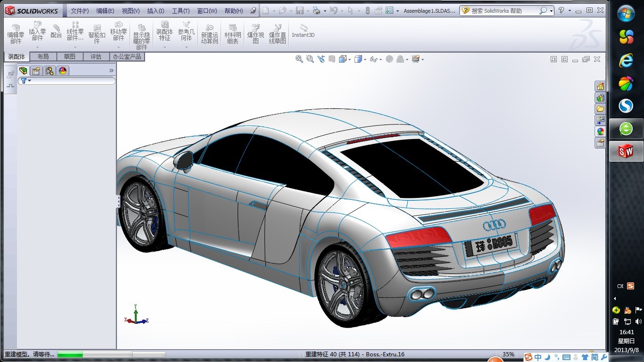Image resolution: width=644 pixels, height=362 pixels.
Task: Click the Previous View icon
Action: (x=321, y=59)
